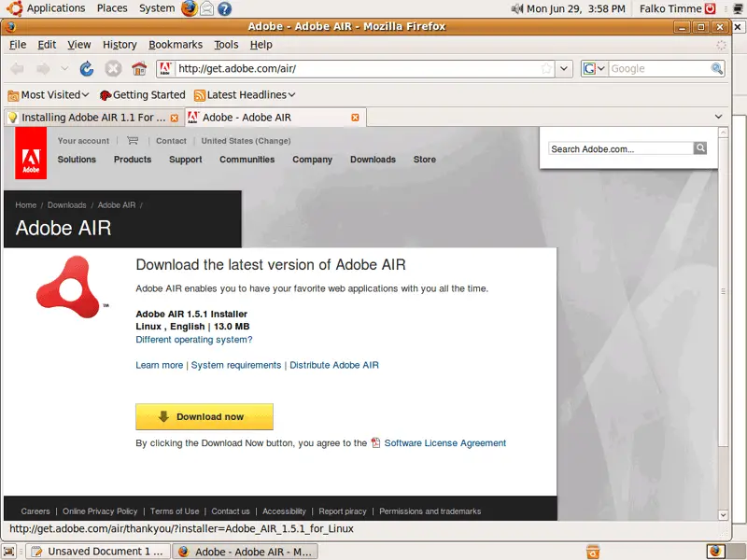Click the page scrollbar down arrow
The image size is (747, 560).
point(723,515)
